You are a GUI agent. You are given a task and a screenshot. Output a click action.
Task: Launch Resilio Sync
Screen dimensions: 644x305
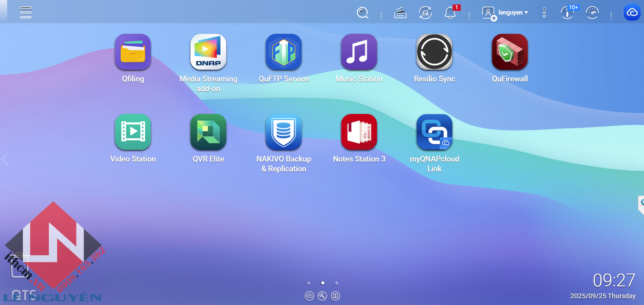434,52
